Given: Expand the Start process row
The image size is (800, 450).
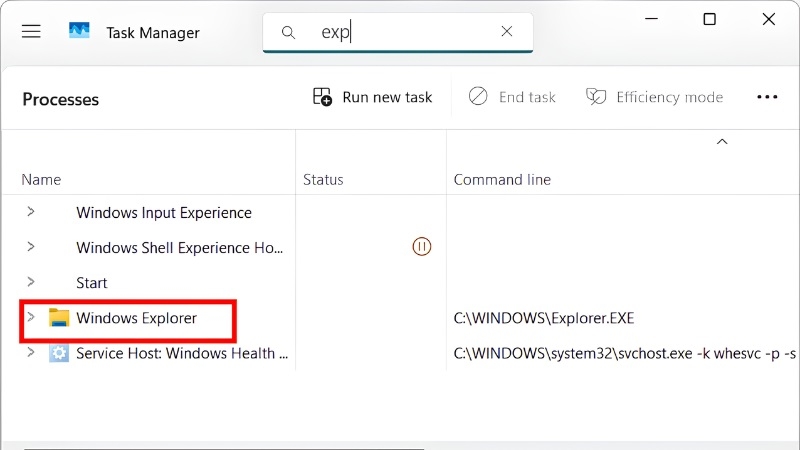Looking at the screenshot, I should tap(31, 282).
